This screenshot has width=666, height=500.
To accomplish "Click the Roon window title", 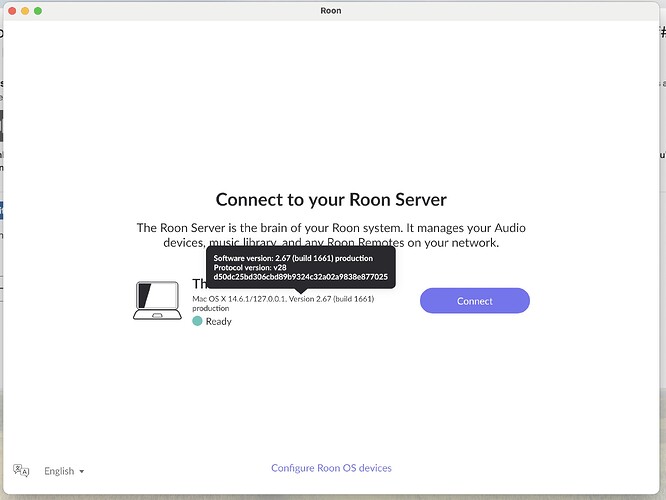I will (x=331, y=11).
